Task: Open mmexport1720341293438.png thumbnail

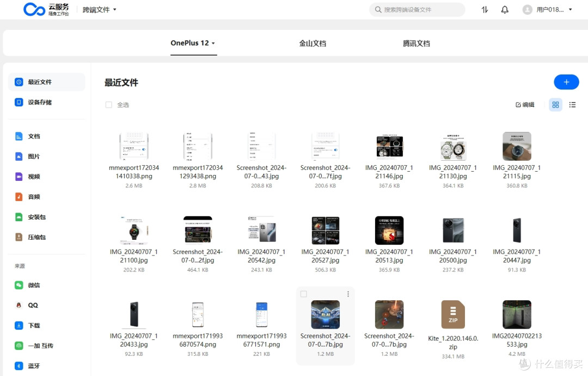Action: coord(198,147)
